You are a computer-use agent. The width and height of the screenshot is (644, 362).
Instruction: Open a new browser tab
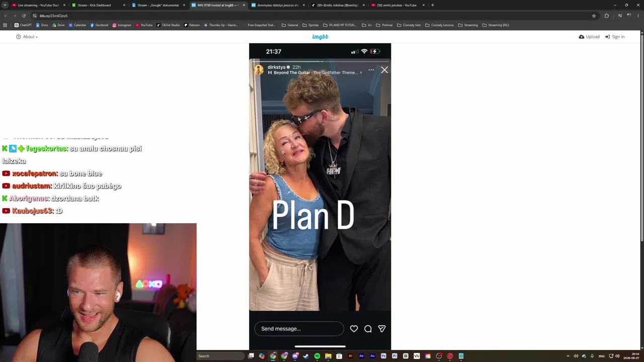432,5
